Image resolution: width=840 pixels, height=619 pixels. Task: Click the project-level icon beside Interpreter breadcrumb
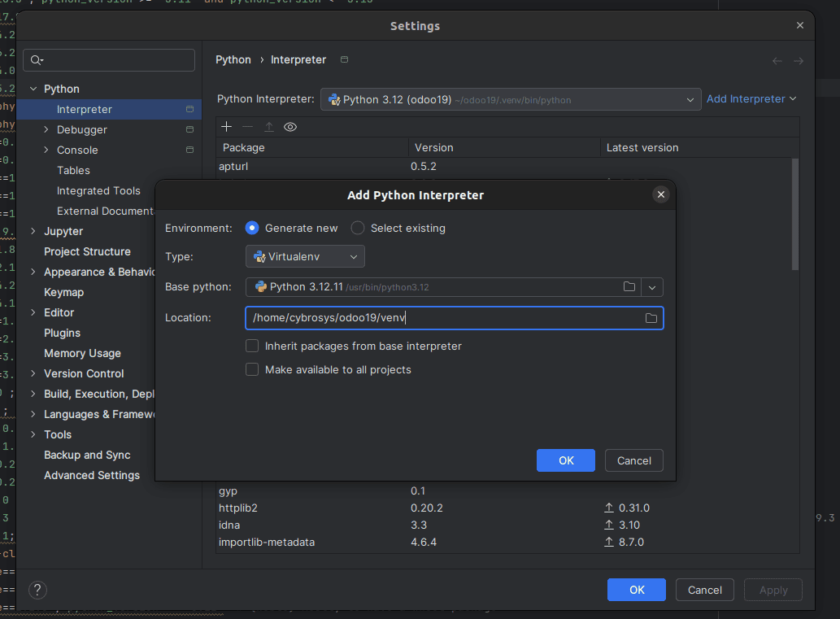click(345, 59)
